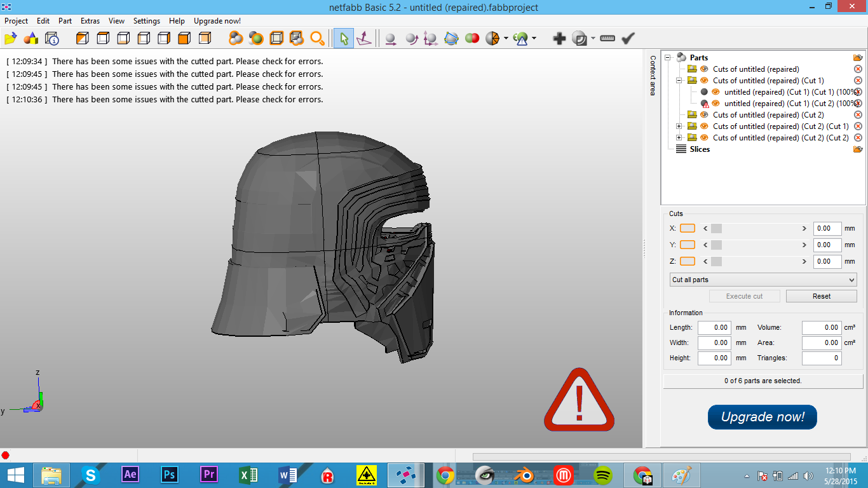Open the scale part tool (sphere with axes)

(431, 39)
